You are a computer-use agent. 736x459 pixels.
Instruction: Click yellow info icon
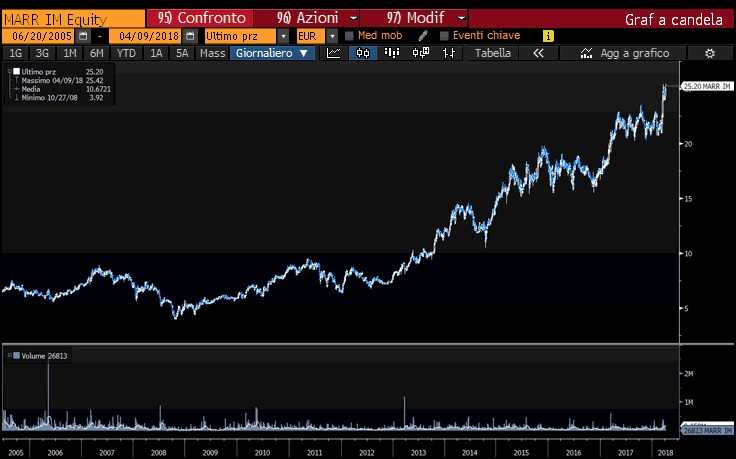pyautogui.click(x=548, y=36)
